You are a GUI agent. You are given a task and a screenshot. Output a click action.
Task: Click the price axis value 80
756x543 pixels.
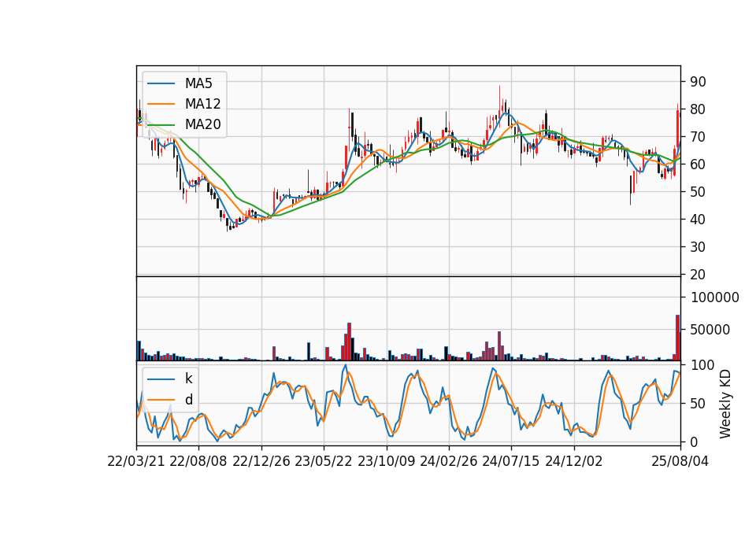pos(699,109)
